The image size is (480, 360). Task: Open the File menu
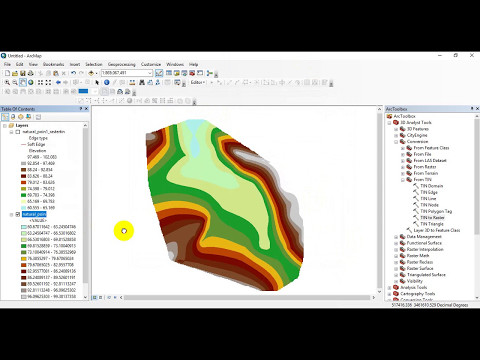pyautogui.click(x=7, y=64)
